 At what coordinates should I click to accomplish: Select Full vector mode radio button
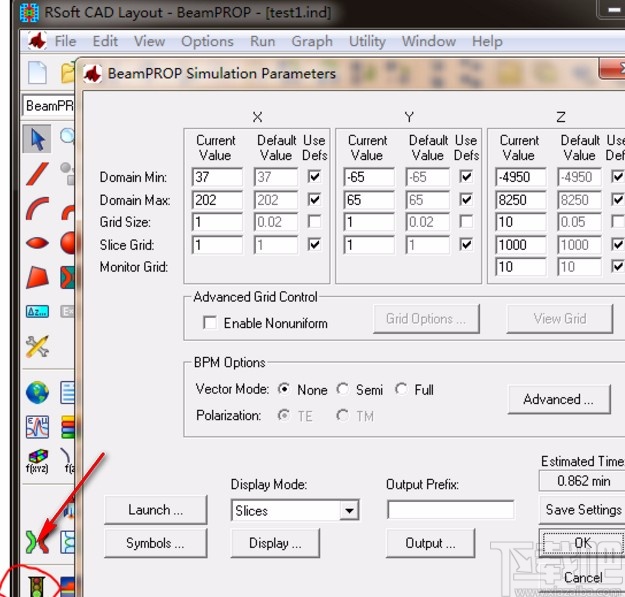click(x=401, y=389)
